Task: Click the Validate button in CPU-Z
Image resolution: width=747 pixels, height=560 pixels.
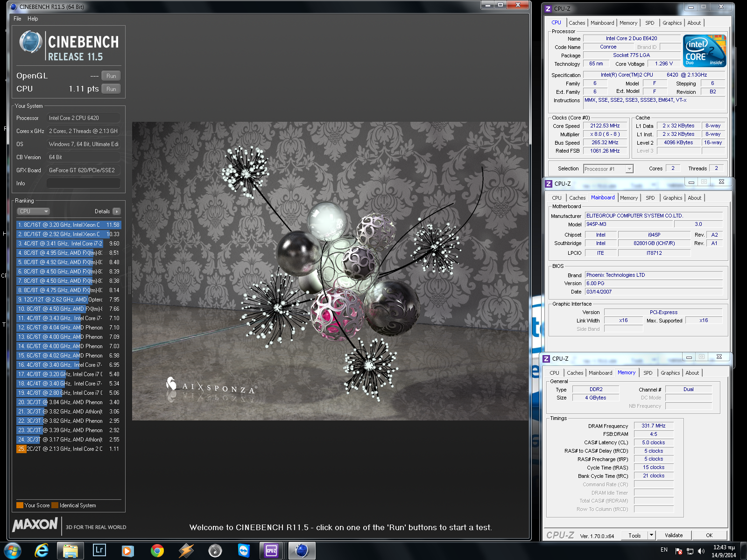Action: pyautogui.click(x=674, y=535)
